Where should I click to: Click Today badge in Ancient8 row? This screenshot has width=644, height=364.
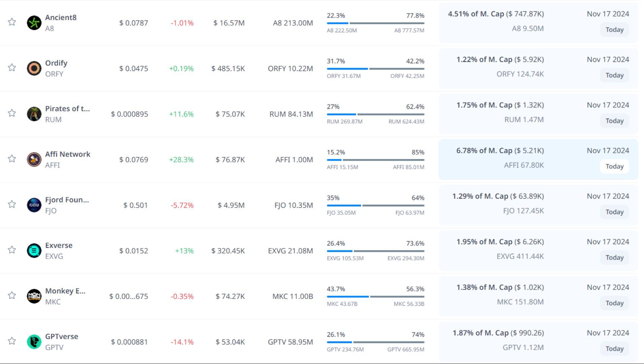point(614,30)
